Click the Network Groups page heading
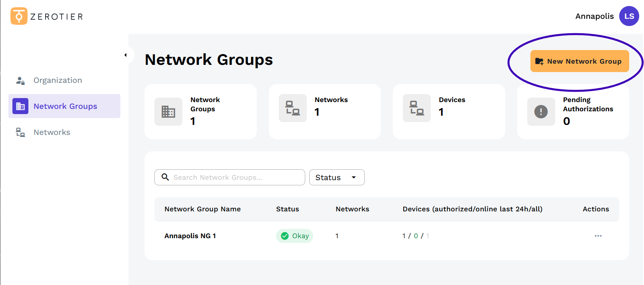 pyautogui.click(x=209, y=60)
